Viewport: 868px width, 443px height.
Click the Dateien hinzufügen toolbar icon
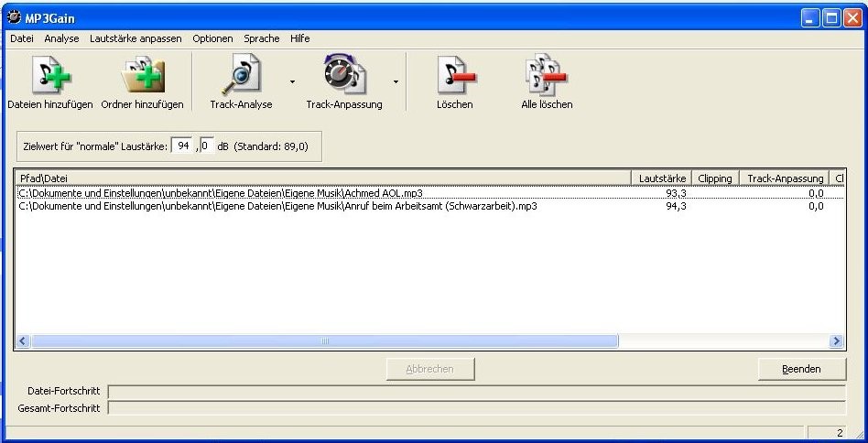click(x=51, y=76)
